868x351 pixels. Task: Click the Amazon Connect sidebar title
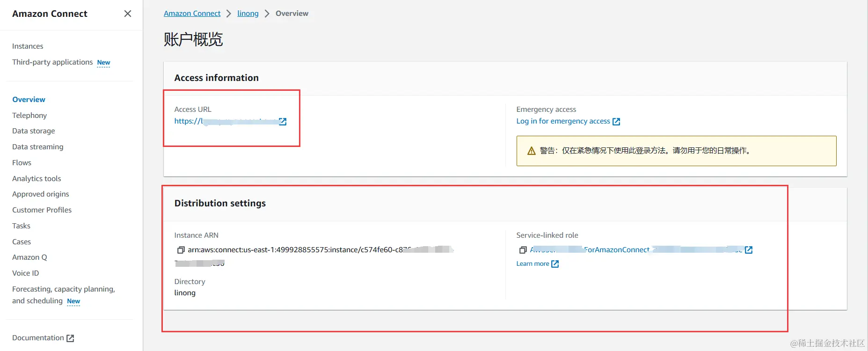tap(50, 14)
